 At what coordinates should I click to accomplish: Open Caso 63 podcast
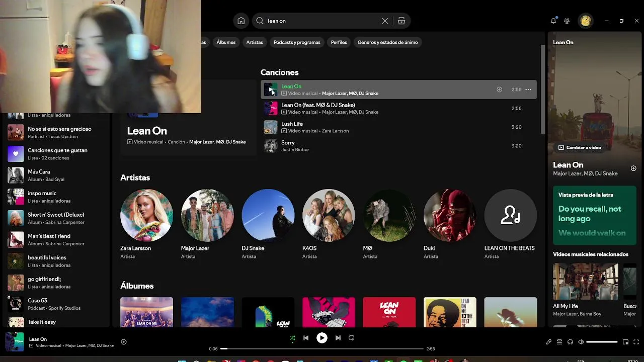(x=55, y=304)
